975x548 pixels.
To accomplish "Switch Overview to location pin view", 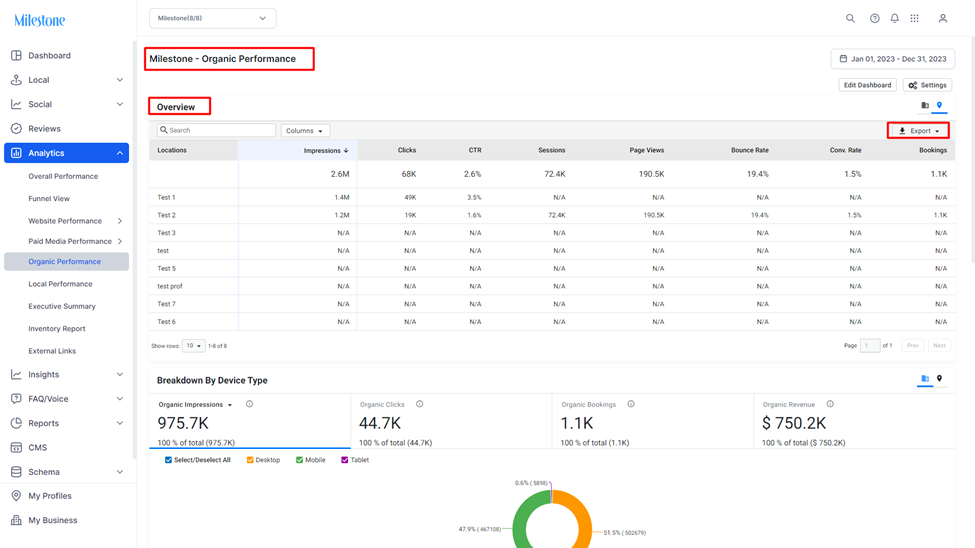I will coord(940,105).
